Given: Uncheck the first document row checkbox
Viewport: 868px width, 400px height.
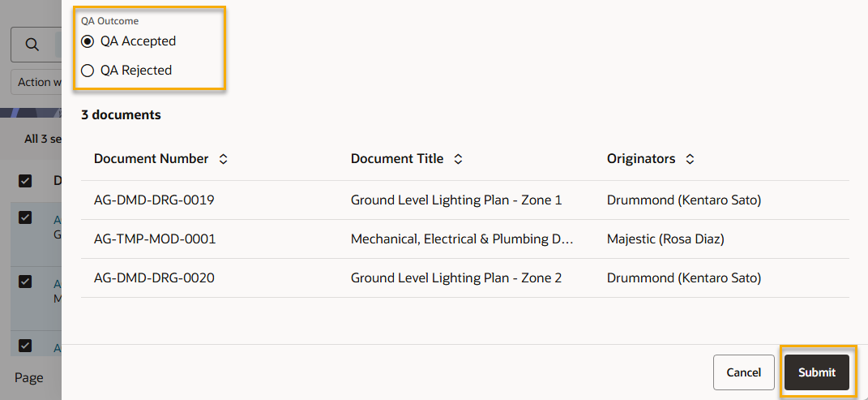Looking at the screenshot, I should point(25,217).
